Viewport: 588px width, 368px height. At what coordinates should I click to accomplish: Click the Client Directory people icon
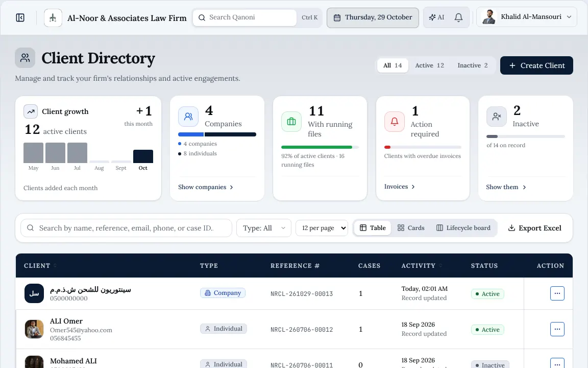click(25, 58)
